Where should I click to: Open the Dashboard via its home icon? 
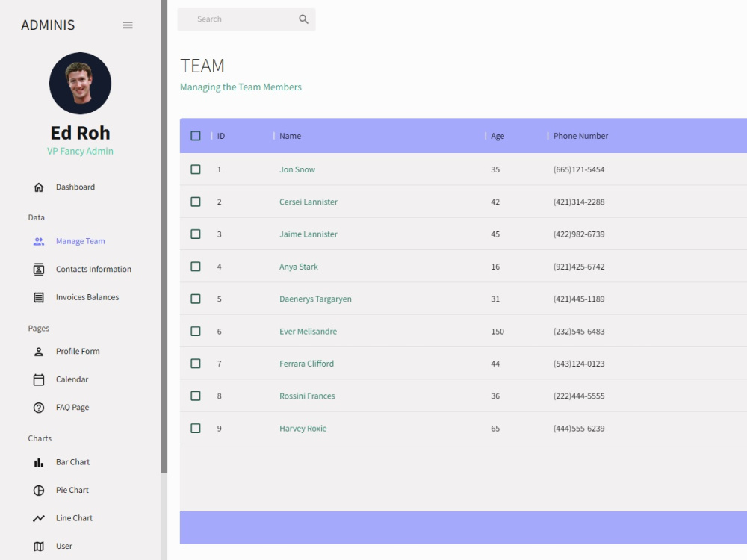pyautogui.click(x=38, y=187)
